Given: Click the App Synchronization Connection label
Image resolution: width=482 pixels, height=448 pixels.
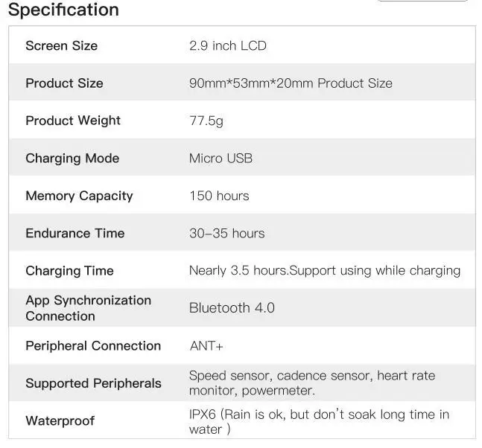Looking at the screenshot, I should pos(88,308).
